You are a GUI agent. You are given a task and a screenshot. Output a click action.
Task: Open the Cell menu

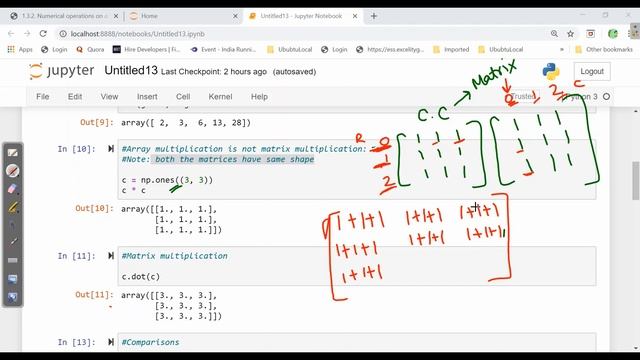point(183,97)
